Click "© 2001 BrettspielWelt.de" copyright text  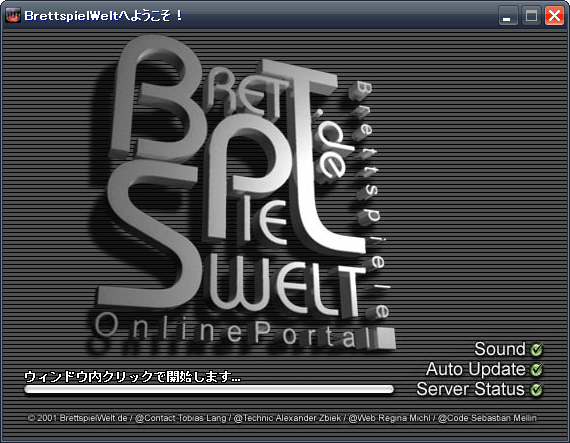(77, 418)
